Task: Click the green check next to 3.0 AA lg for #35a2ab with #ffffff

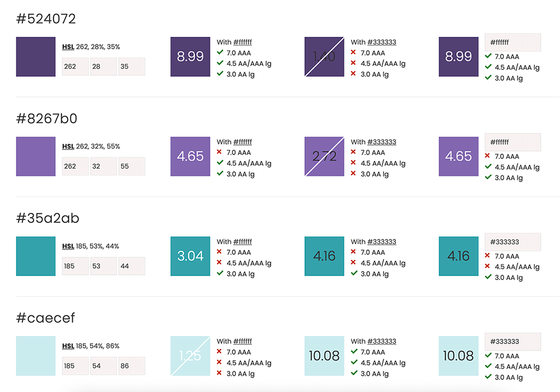Action: [x=219, y=273]
